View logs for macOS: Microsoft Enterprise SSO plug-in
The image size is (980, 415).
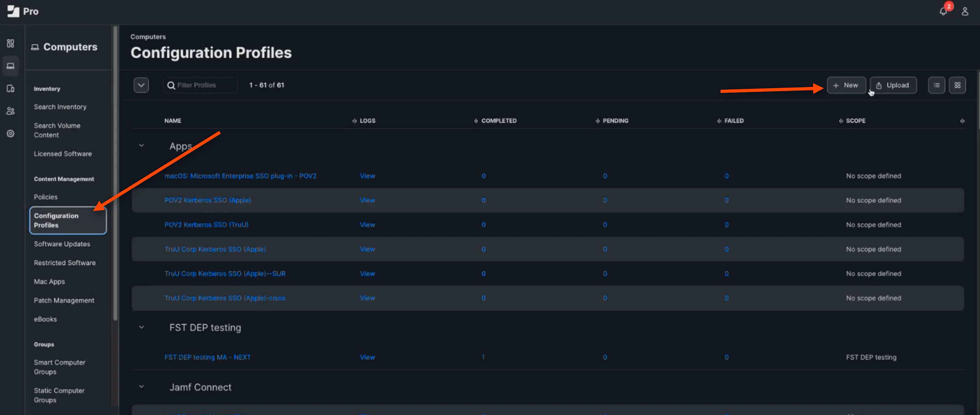point(367,176)
